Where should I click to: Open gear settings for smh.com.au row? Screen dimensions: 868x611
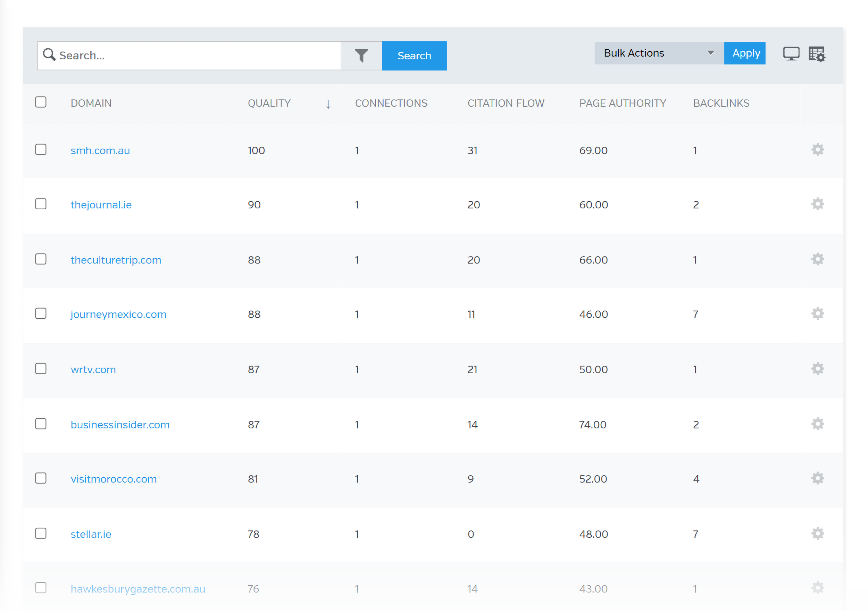[817, 150]
